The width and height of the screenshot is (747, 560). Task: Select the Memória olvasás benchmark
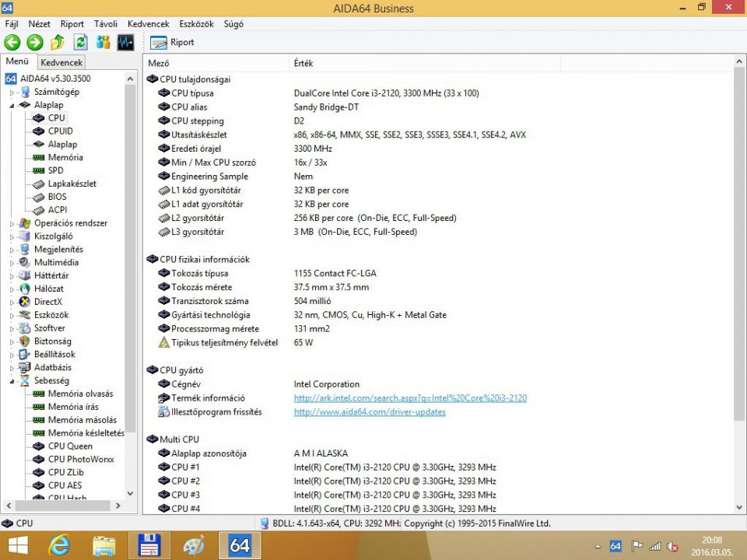80,394
